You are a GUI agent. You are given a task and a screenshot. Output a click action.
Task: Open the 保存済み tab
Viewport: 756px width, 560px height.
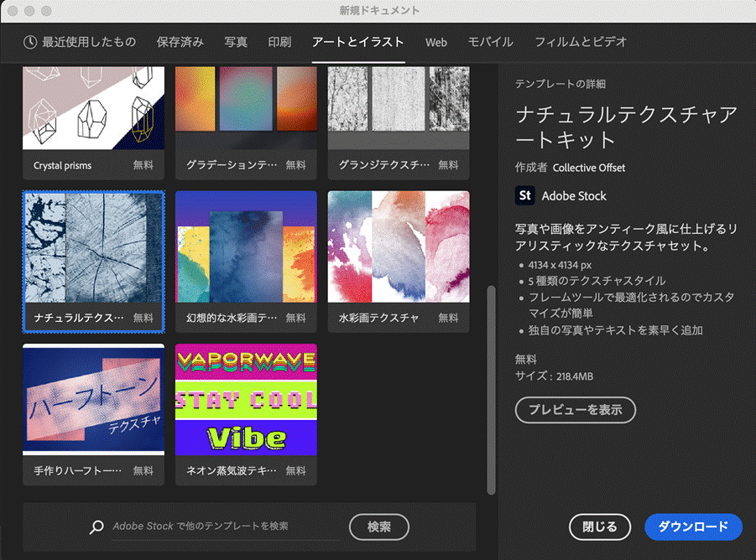pyautogui.click(x=180, y=42)
